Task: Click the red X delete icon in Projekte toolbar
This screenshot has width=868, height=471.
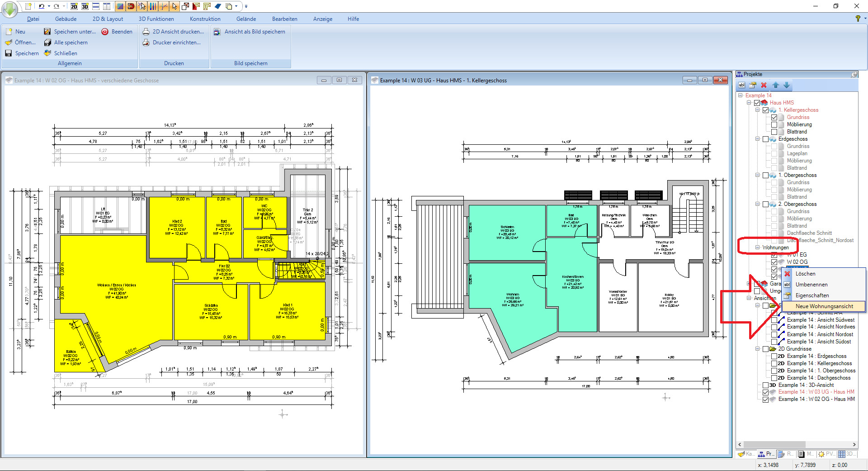Action: click(764, 85)
